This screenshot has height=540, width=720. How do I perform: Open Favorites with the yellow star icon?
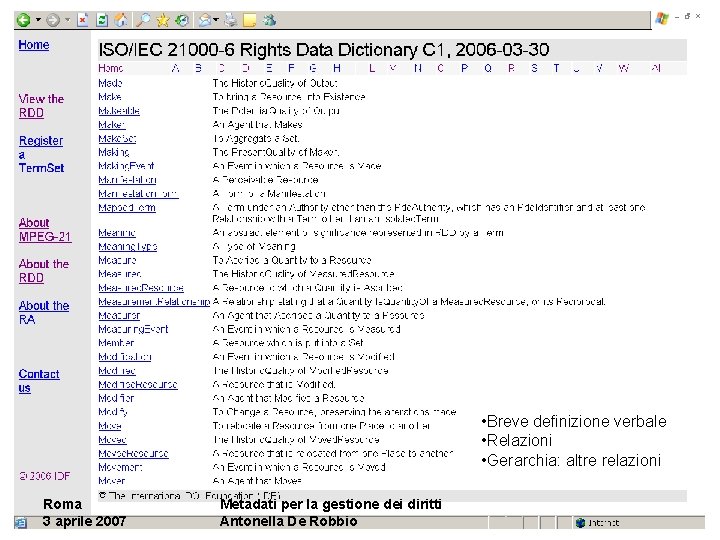163,20
